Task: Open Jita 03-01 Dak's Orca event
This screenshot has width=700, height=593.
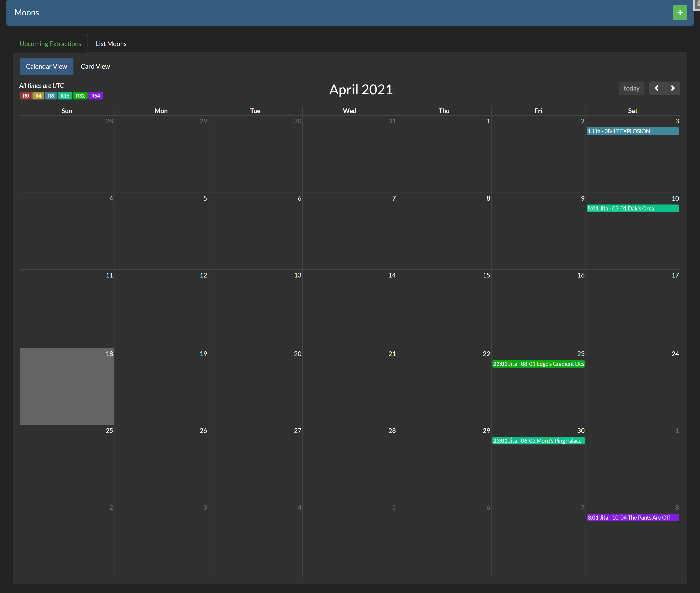Action: coord(633,208)
